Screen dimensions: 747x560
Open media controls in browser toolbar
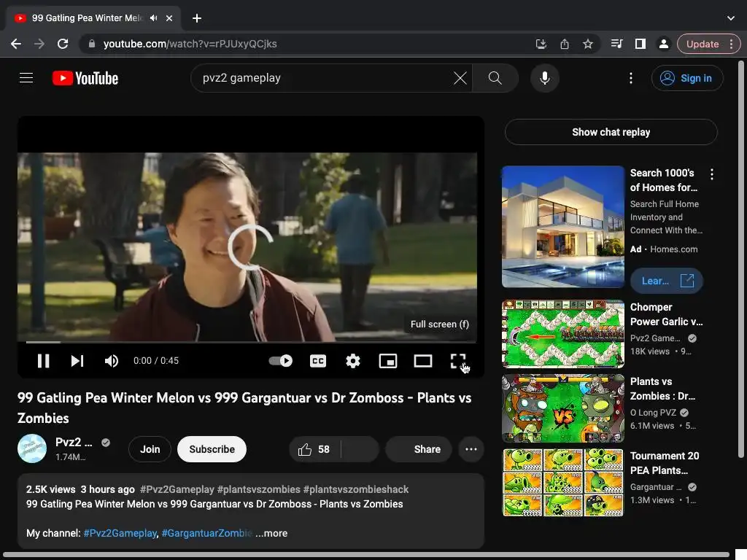tap(616, 44)
